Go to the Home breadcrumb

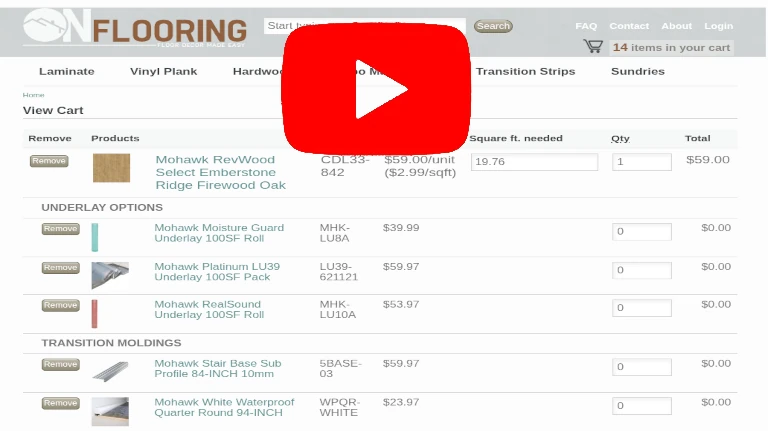pos(33,95)
